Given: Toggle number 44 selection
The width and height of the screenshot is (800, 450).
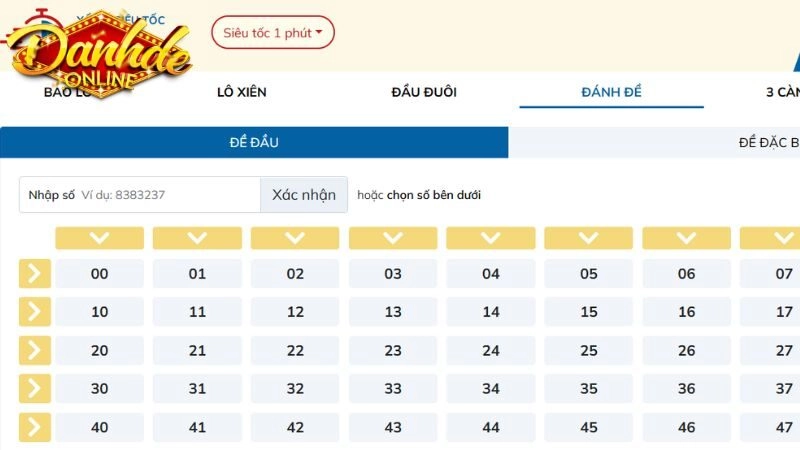Looking at the screenshot, I should coord(491,428).
